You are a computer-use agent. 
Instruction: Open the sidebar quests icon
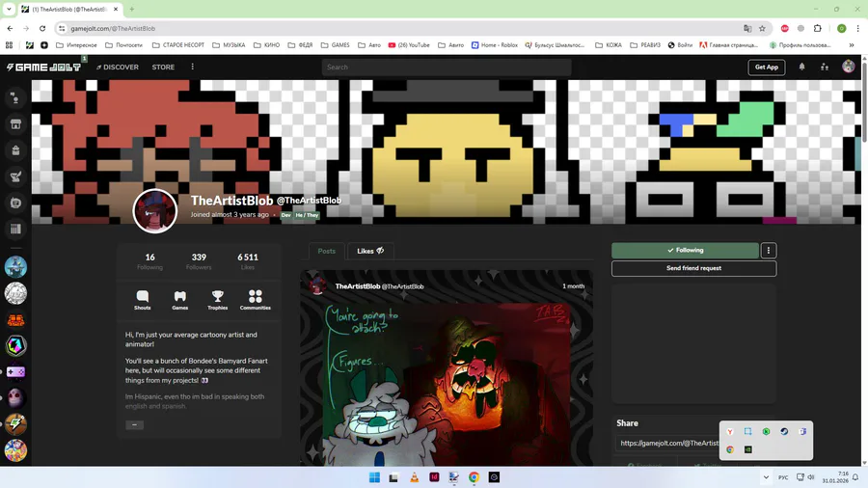click(15, 176)
